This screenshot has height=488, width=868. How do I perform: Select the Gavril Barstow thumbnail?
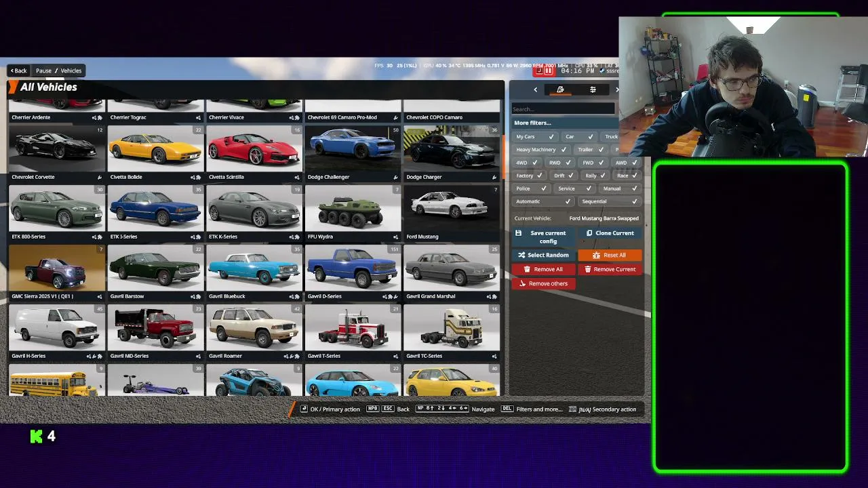[x=155, y=268]
